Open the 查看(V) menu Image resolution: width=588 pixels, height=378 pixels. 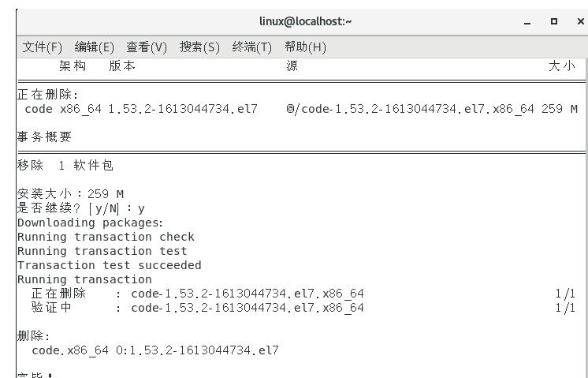[147, 47]
